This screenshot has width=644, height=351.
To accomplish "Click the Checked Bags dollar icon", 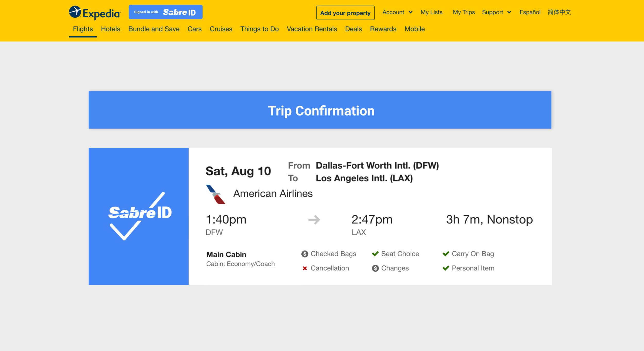I will (305, 254).
